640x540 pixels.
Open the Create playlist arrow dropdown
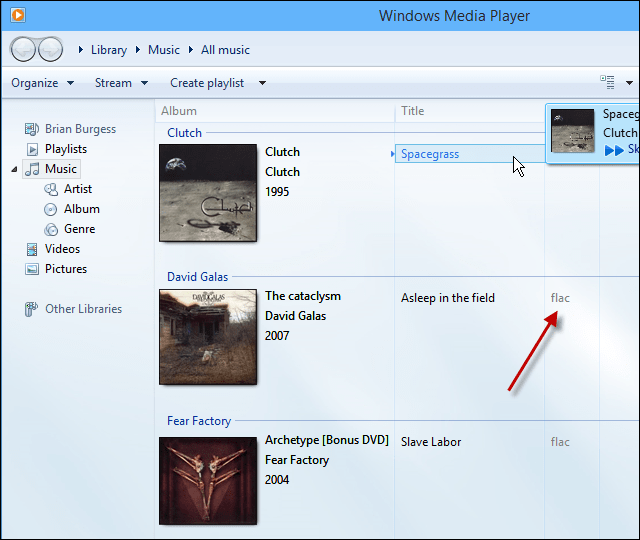(x=262, y=83)
